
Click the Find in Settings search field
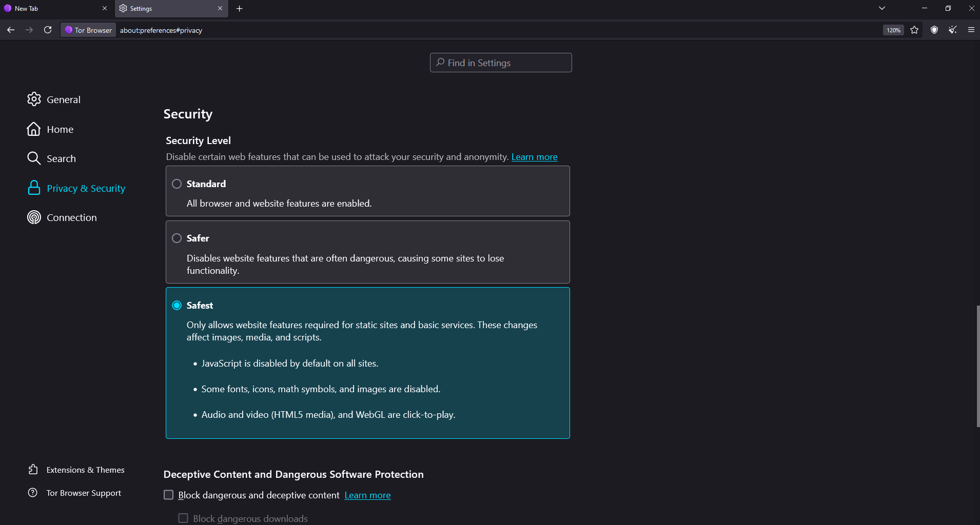tap(501, 63)
